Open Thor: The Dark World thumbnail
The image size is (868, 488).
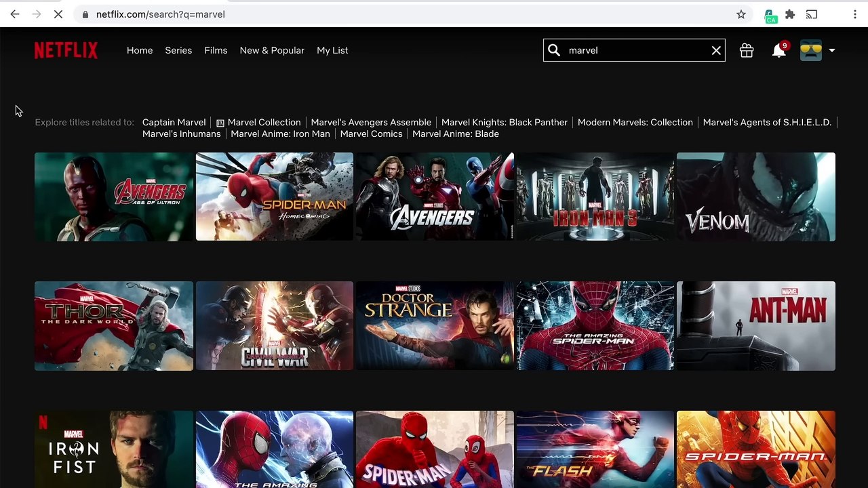pyautogui.click(x=114, y=326)
